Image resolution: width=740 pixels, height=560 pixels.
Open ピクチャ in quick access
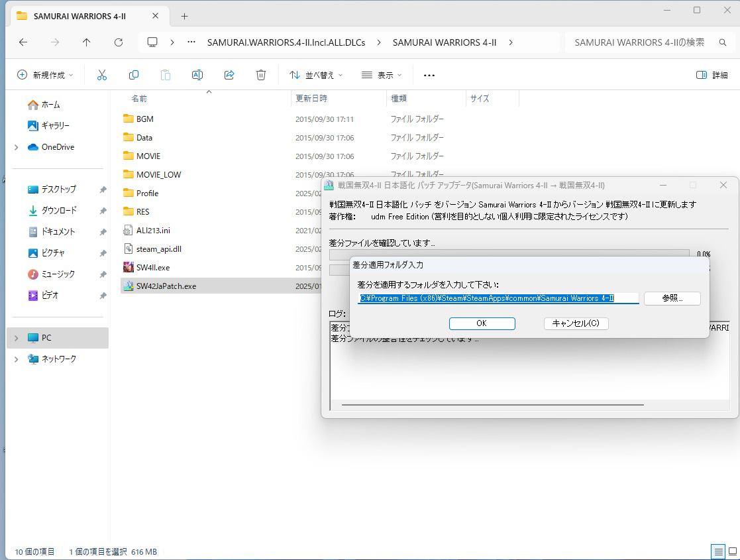(x=46, y=253)
